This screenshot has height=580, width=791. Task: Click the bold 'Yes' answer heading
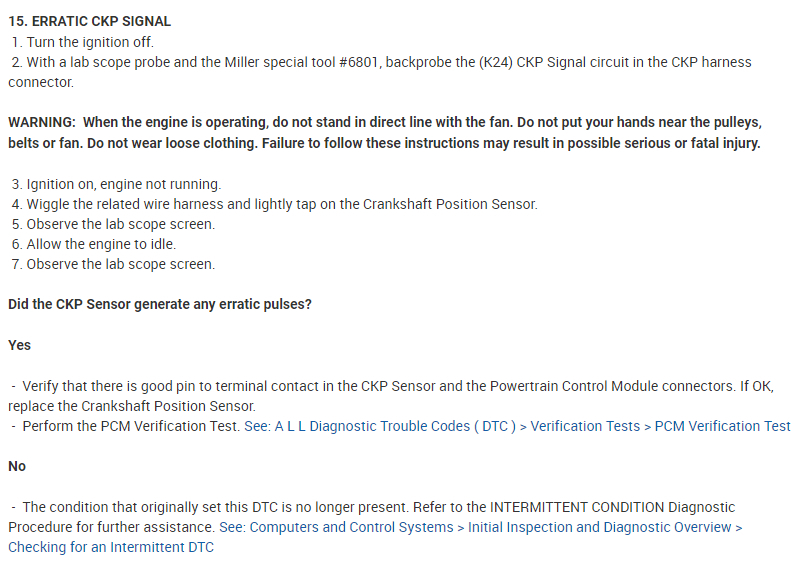coord(19,345)
